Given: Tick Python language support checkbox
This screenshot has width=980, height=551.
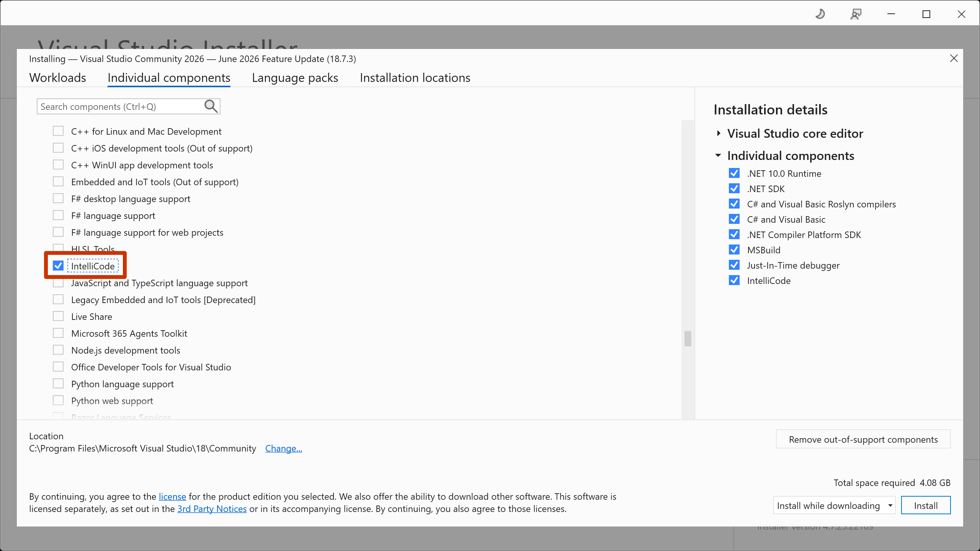Looking at the screenshot, I should 58,384.
